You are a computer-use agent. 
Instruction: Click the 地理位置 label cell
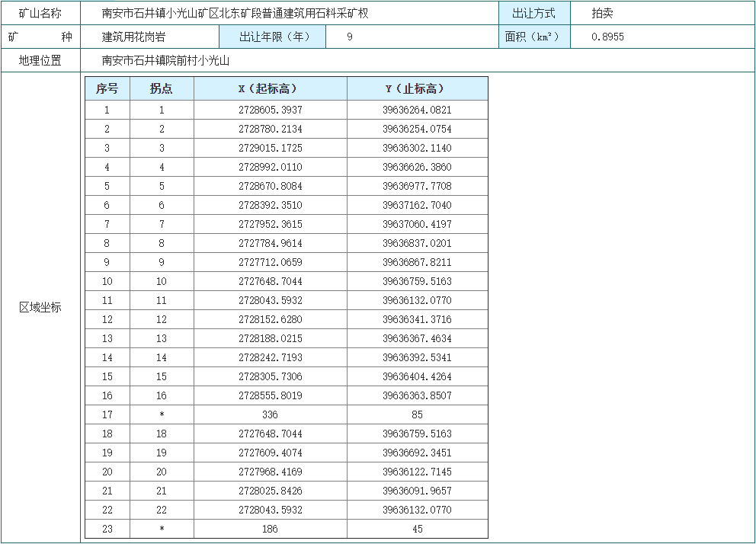pos(40,60)
